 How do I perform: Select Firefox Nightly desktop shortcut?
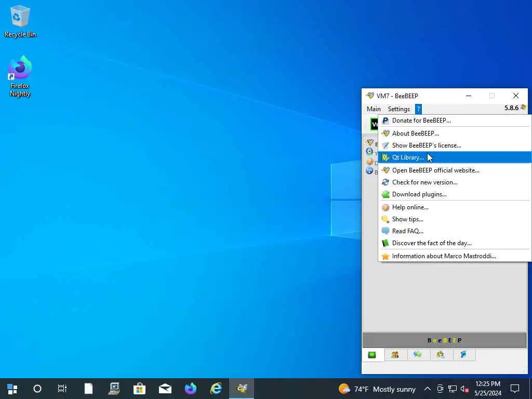point(20,77)
